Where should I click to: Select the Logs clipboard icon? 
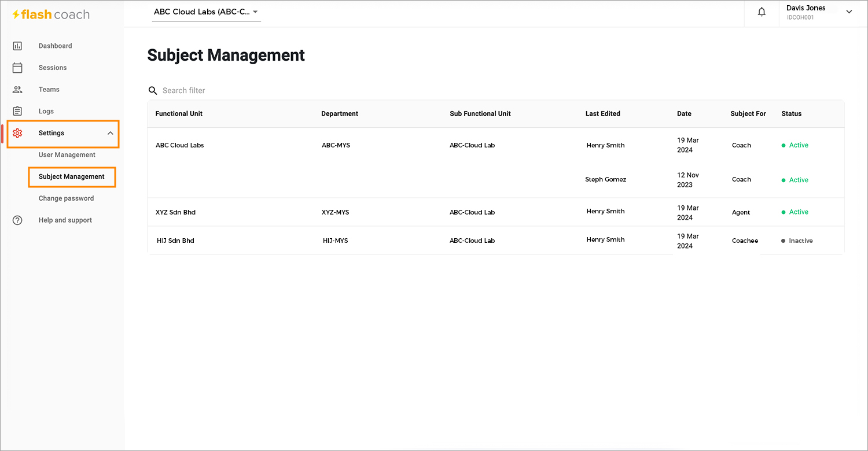(x=17, y=111)
